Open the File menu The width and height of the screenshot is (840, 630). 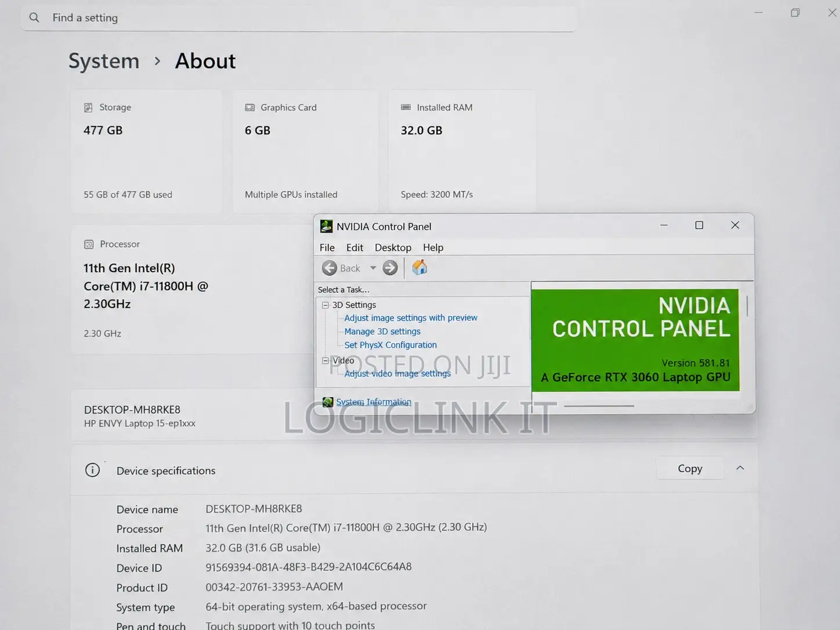[327, 248]
